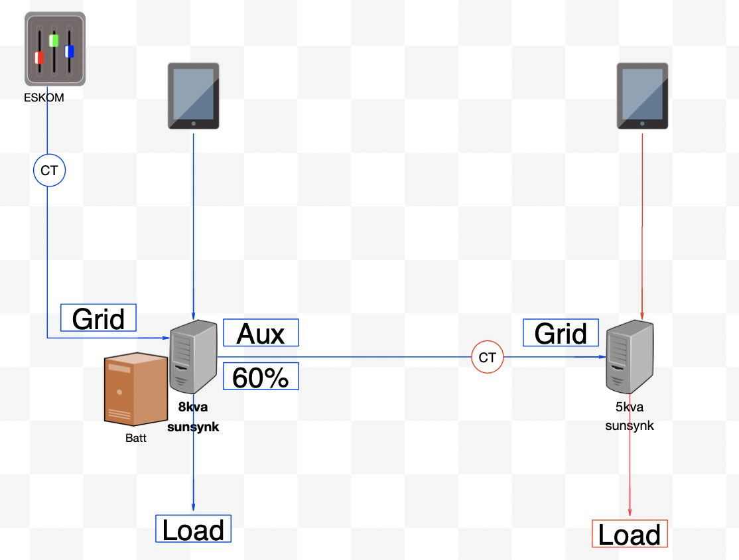
Task: Click the red CT circle between inverters
Action: coord(488,357)
